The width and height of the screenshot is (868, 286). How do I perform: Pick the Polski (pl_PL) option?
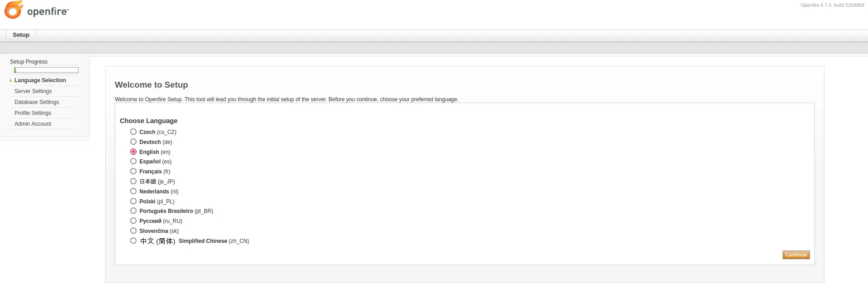click(133, 201)
